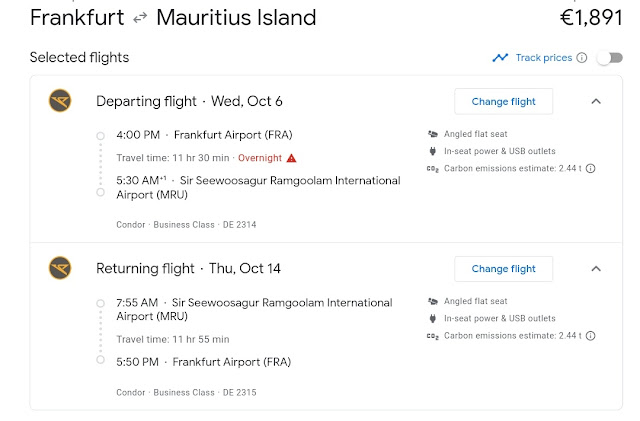Collapse the departing flight details
The image size is (640, 421).
596,101
